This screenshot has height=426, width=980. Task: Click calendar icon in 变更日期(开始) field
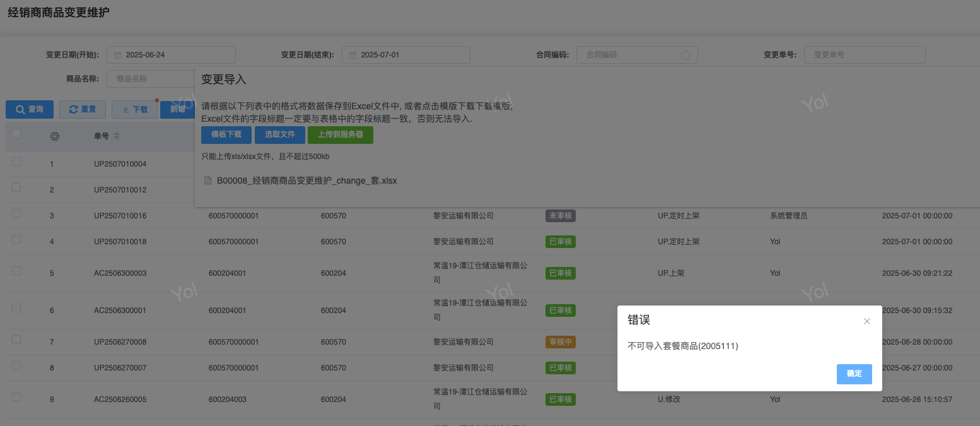117,56
